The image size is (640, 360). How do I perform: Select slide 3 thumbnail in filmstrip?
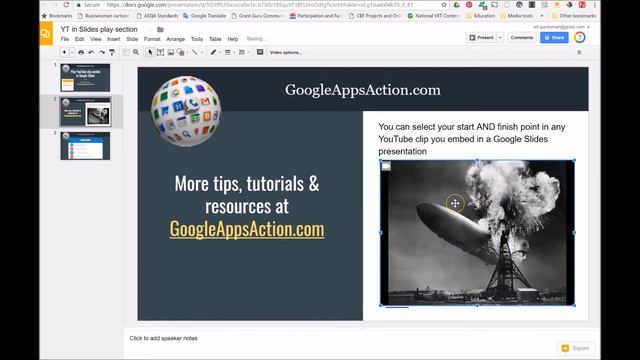click(85, 146)
